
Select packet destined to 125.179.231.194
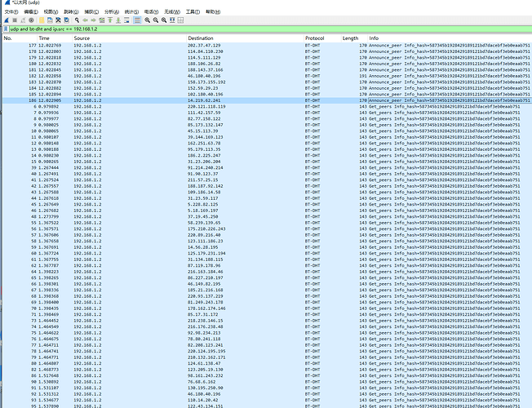[x=268, y=253]
